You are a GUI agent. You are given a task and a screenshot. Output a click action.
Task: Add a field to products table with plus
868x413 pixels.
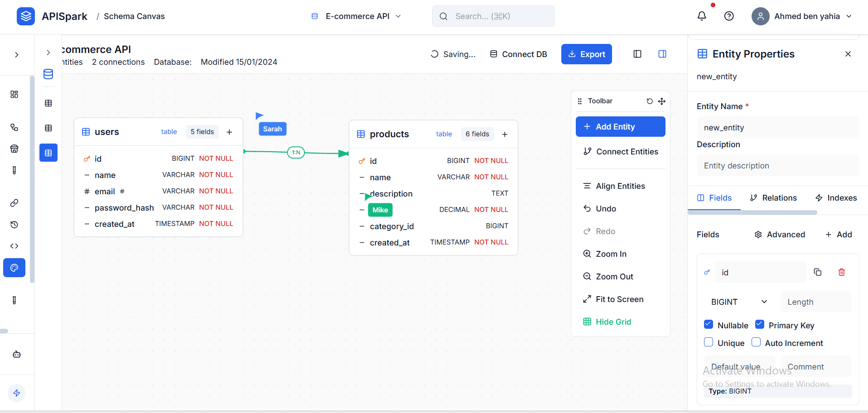505,134
